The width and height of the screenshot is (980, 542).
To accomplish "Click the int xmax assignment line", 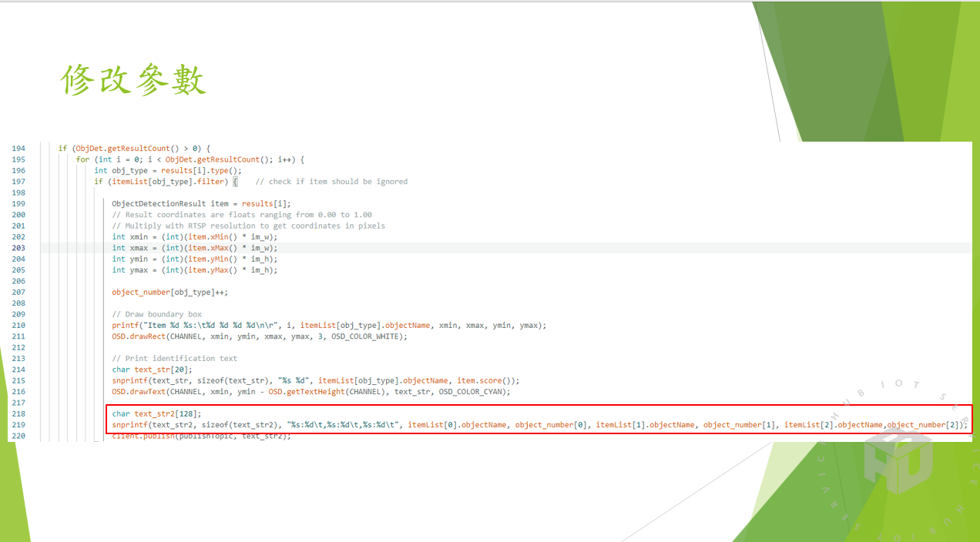I will [x=195, y=248].
